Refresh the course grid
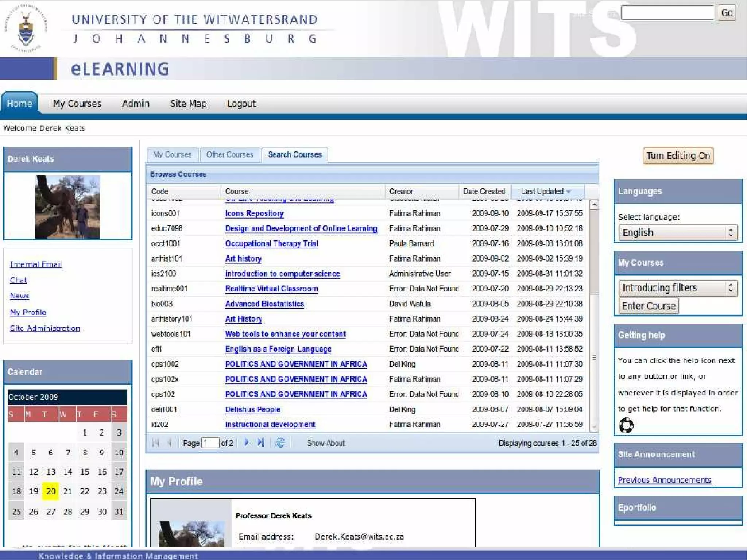The image size is (747, 560). click(280, 443)
